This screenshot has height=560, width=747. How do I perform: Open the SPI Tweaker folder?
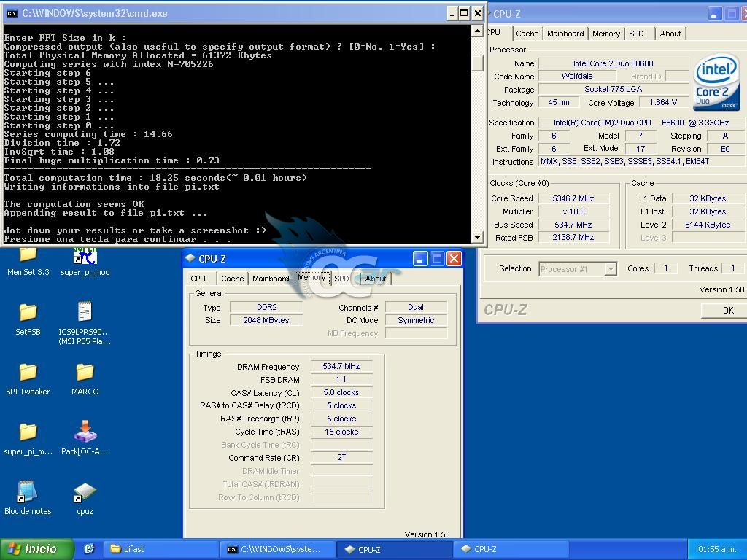(x=28, y=373)
